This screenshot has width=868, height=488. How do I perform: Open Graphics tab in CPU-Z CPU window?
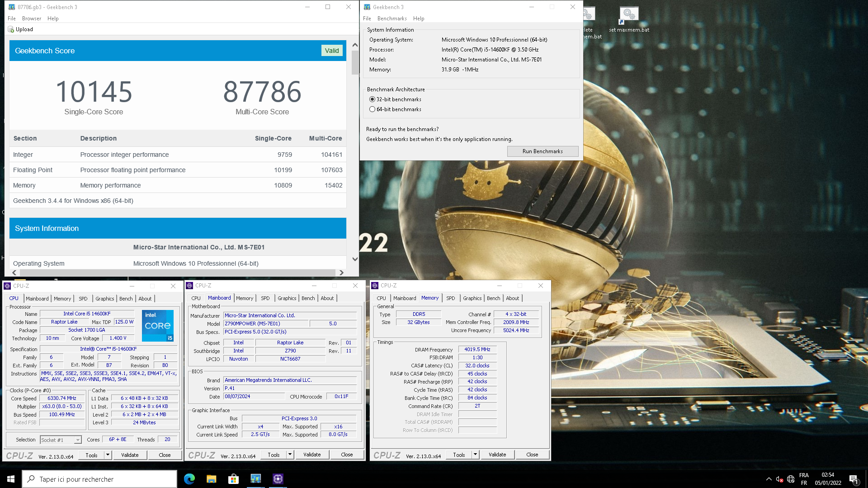(x=105, y=299)
